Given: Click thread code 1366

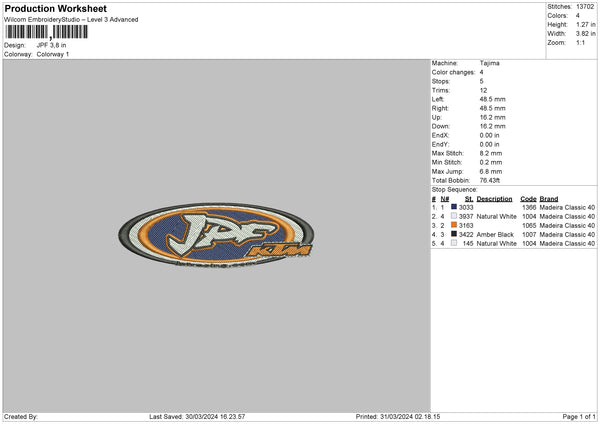Looking at the screenshot, I should (x=529, y=207).
